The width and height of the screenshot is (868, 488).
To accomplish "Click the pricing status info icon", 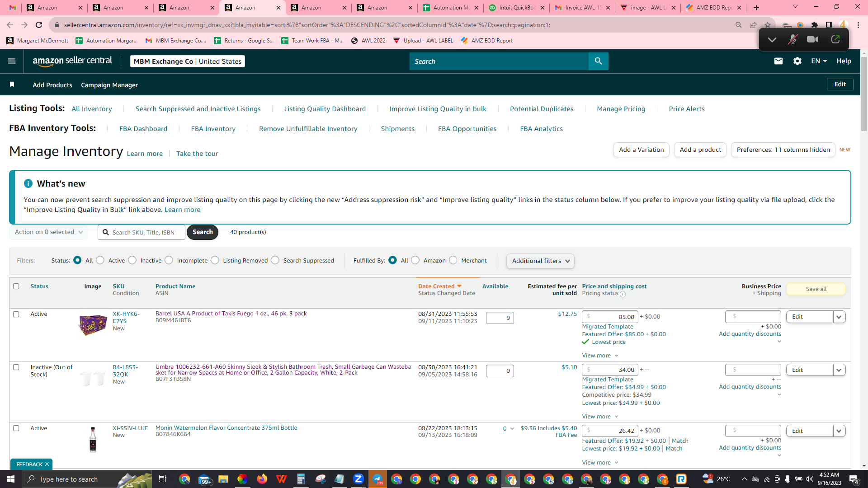I will click(623, 294).
